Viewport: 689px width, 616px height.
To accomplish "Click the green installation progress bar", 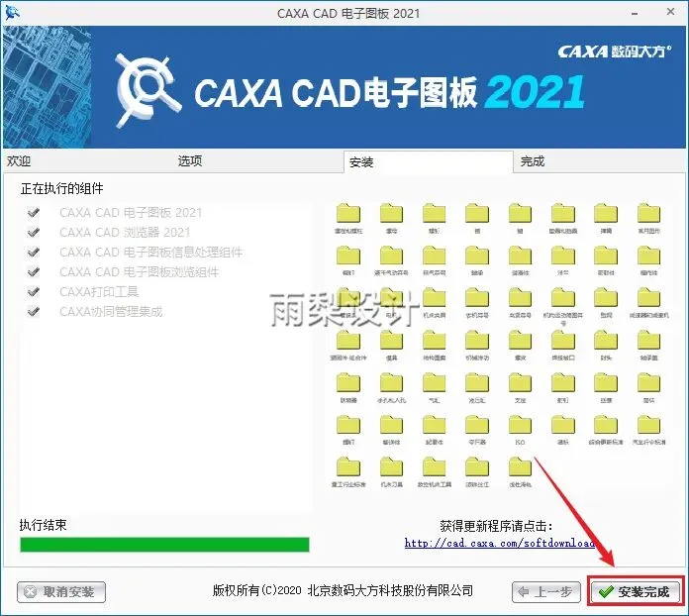I will 164,545.
